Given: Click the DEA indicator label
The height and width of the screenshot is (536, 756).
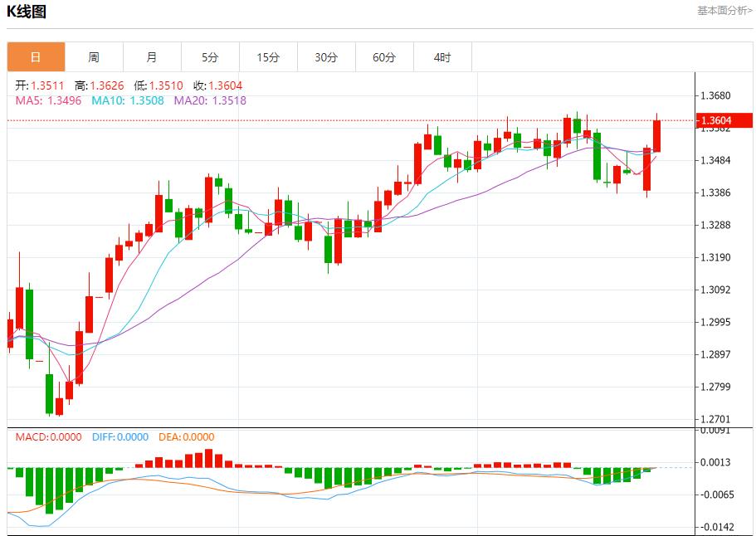Looking at the screenshot, I should [x=185, y=437].
